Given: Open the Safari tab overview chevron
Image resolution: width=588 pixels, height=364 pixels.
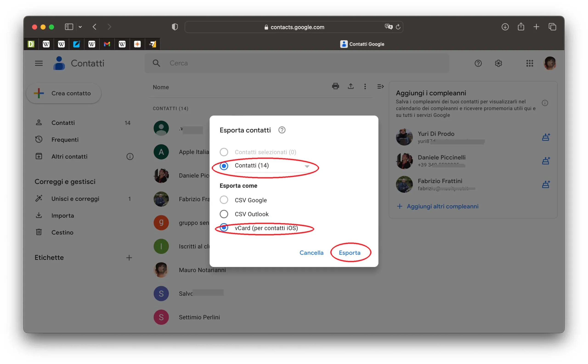Looking at the screenshot, I should pos(80,27).
